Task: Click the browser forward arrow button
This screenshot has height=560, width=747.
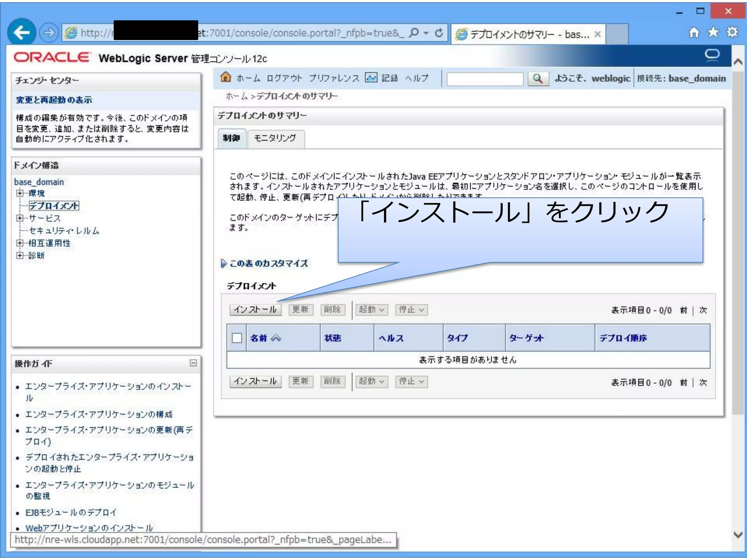Action: [x=49, y=33]
